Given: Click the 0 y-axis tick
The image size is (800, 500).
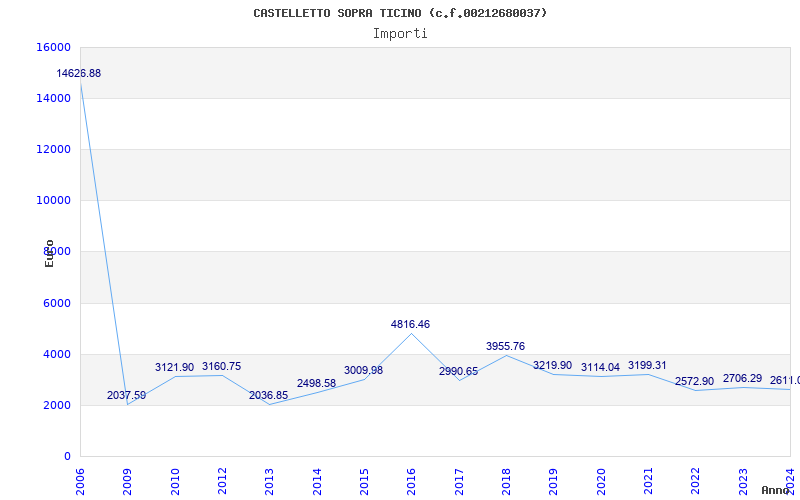Looking at the screenshot, I should [67, 456].
